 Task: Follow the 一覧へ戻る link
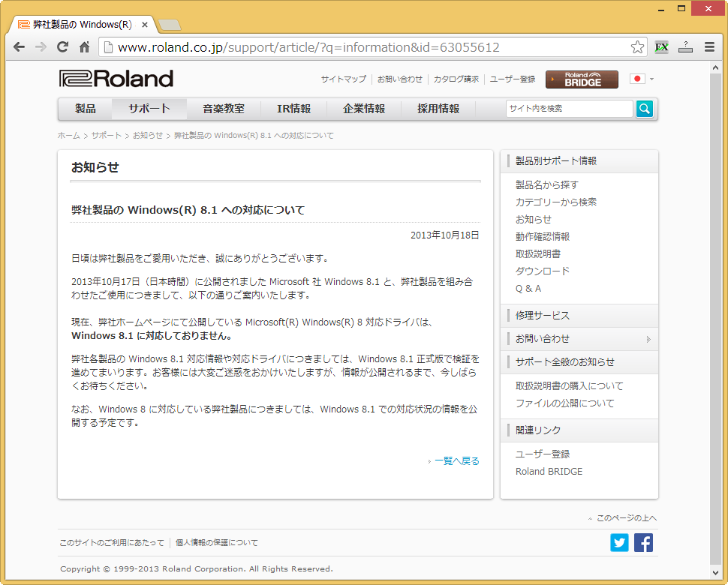coord(457,461)
